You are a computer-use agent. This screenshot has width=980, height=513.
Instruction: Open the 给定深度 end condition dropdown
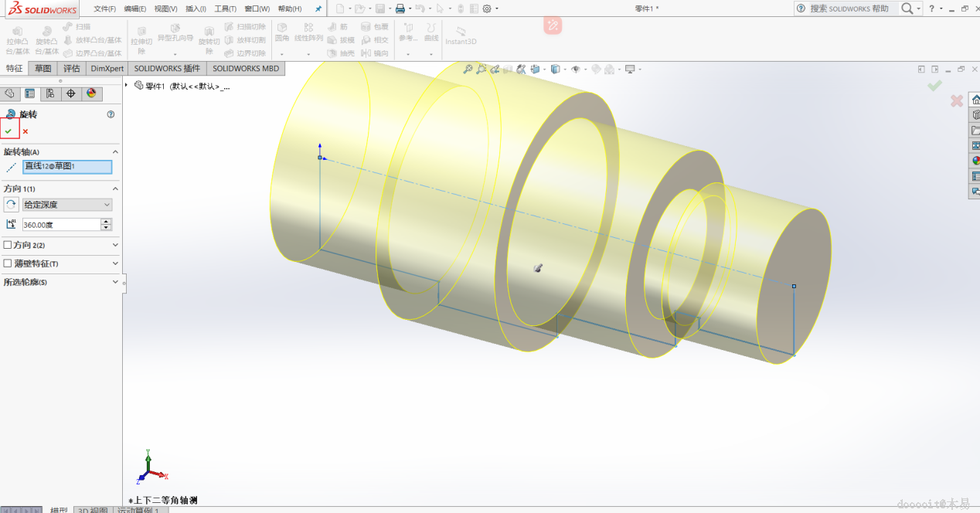(x=67, y=205)
